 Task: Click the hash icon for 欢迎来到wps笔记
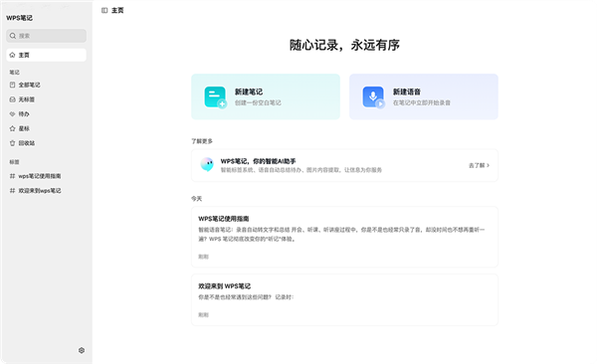[x=12, y=190]
